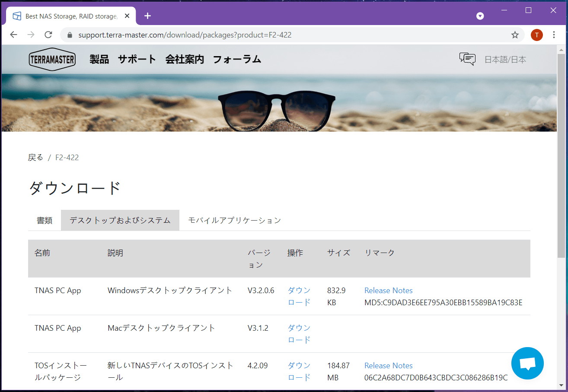The width and height of the screenshot is (568, 392).
Task: Open the 日本語/日本 language selector
Action: [x=505, y=60]
